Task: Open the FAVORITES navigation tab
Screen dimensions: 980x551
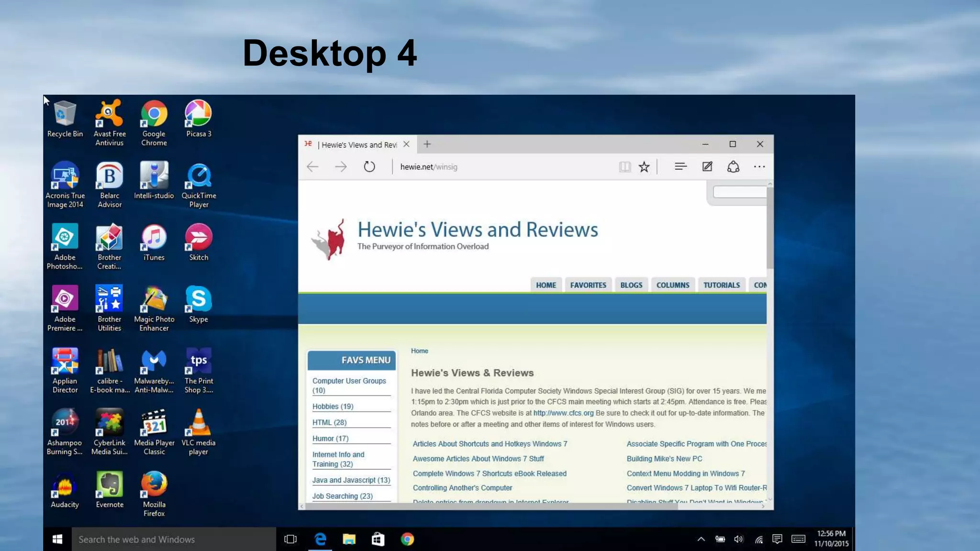Action: click(x=588, y=285)
